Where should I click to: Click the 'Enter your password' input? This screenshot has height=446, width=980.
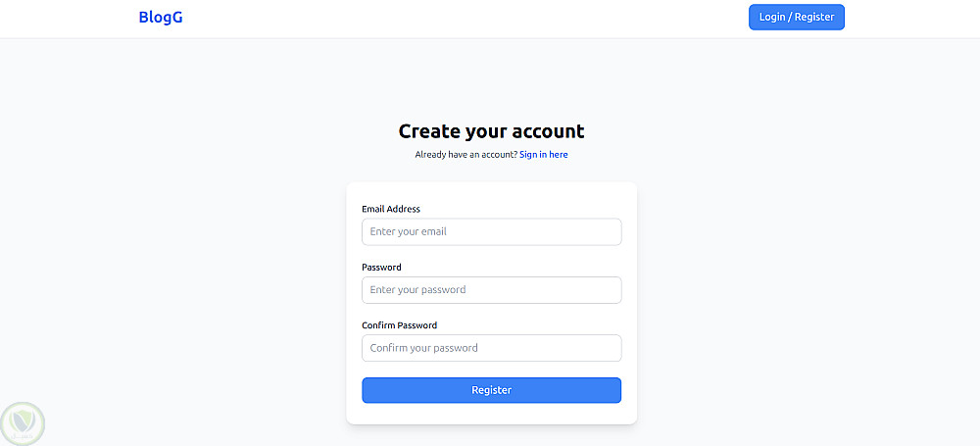[491, 290]
